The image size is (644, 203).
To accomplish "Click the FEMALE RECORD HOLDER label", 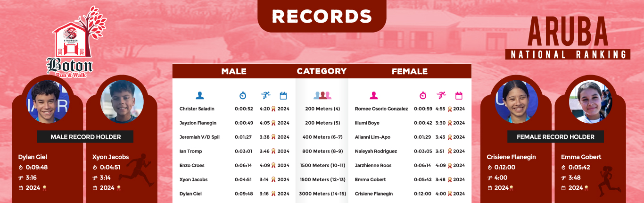I will click(555, 137).
